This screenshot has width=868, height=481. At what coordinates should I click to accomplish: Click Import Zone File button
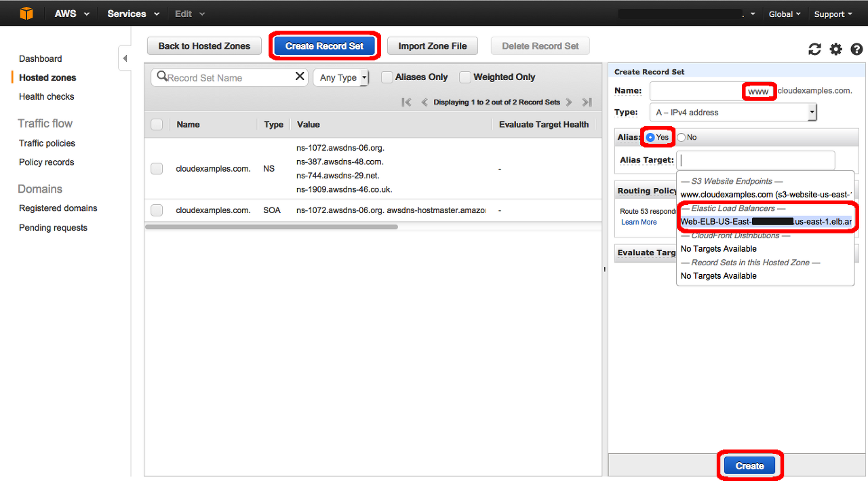click(433, 46)
